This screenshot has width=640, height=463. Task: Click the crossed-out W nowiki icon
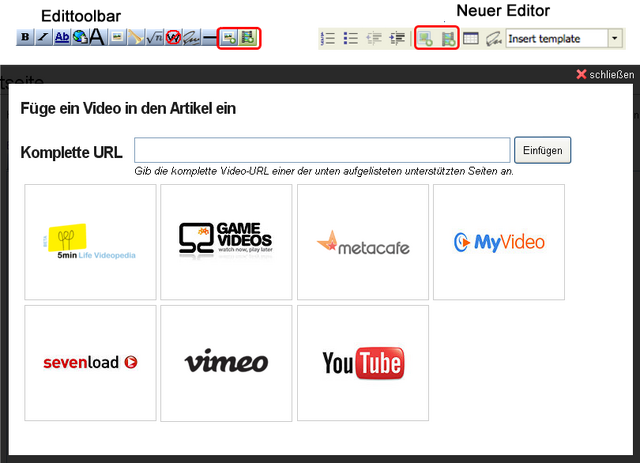coord(173,37)
